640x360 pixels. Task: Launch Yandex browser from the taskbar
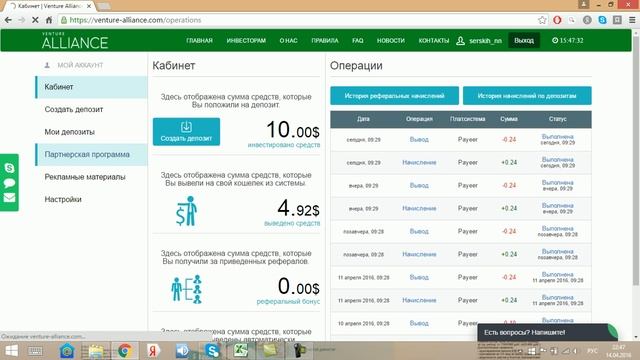(x=153, y=351)
